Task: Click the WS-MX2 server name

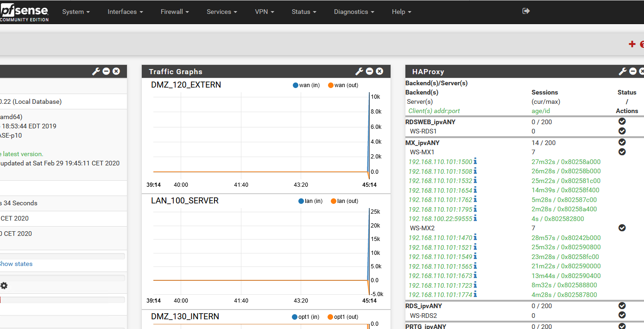Action: coord(422,228)
